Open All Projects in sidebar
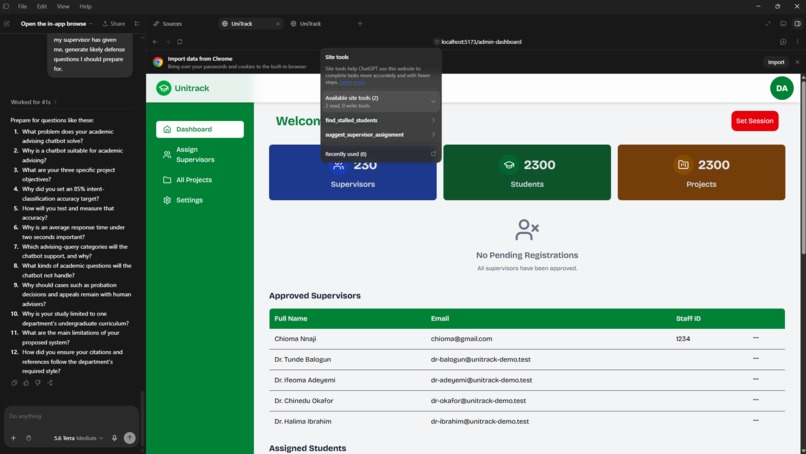The image size is (806, 454). click(199, 180)
